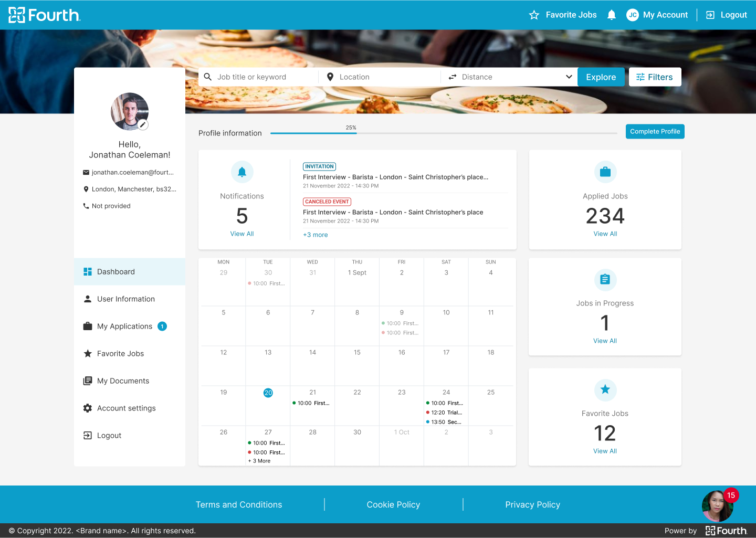Screen dimensions: 756x538
Task: Open the Distance dropdown
Action: (x=509, y=77)
